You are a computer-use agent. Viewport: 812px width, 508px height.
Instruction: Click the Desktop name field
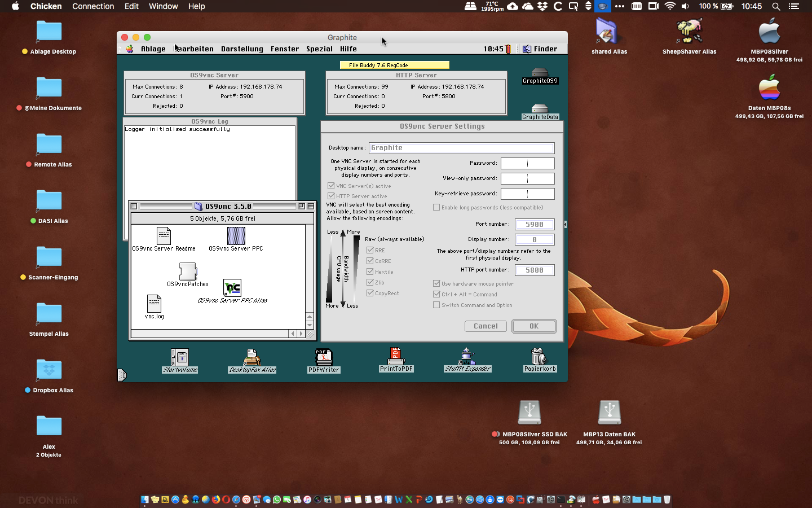point(462,148)
